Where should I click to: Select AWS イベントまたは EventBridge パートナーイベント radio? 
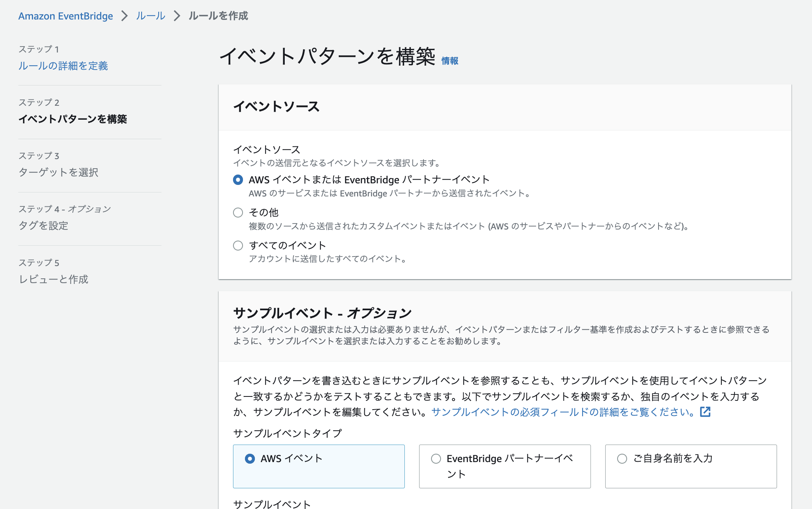238,180
